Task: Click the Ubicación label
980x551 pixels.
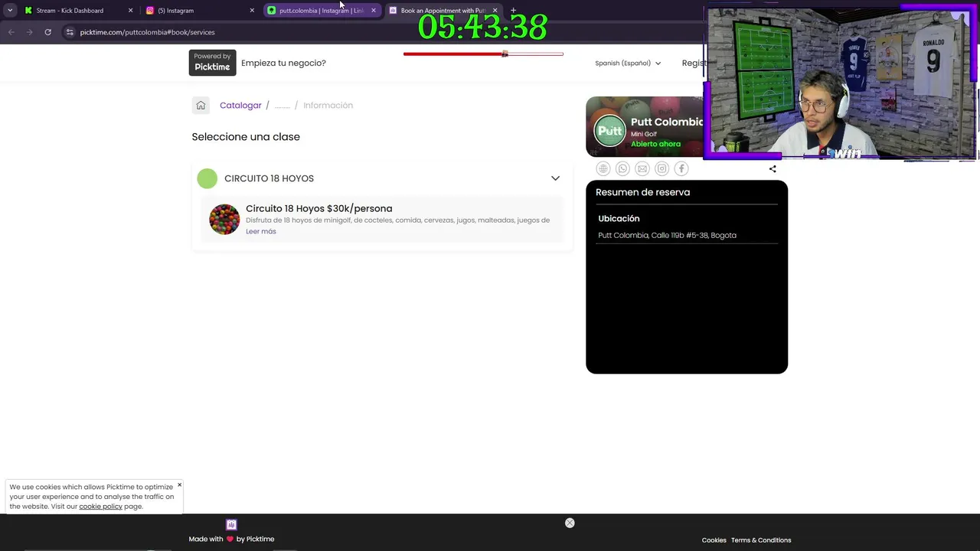Action: coord(619,218)
